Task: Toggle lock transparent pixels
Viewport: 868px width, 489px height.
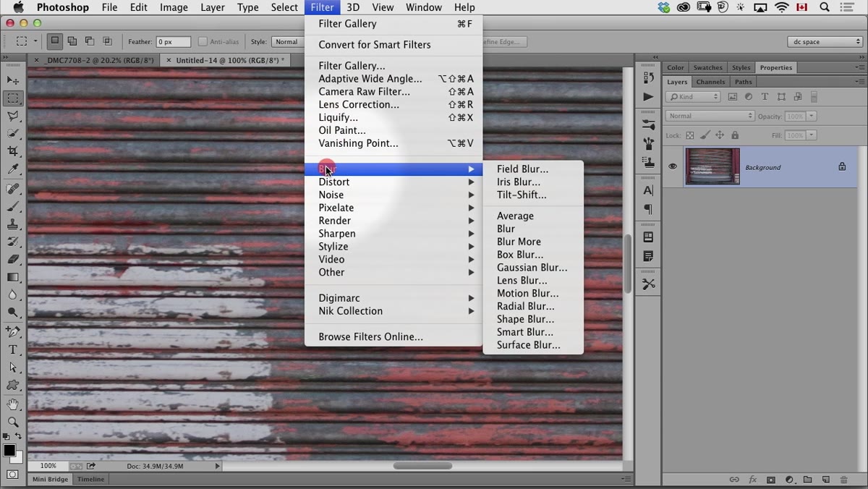Action: coord(690,135)
